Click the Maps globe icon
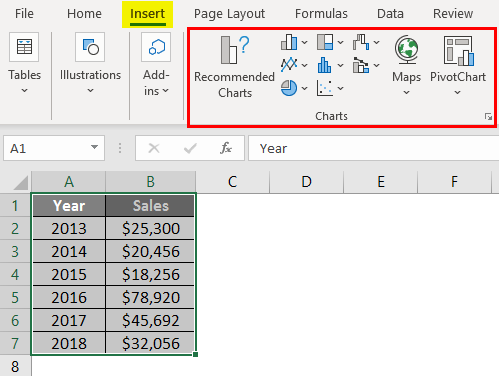 point(406,50)
